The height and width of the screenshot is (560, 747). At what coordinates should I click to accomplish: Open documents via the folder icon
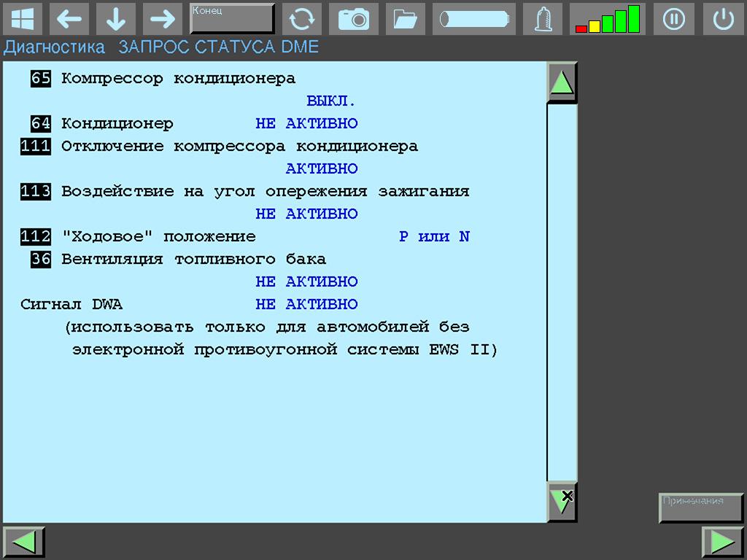[405, 19]
